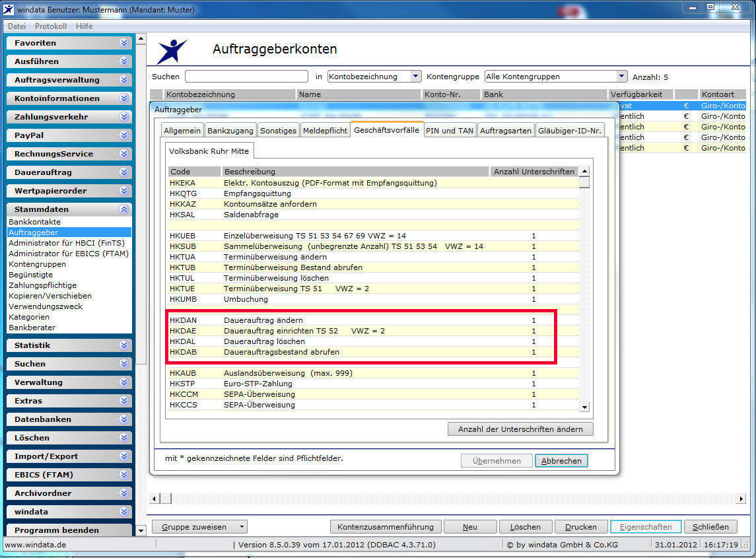Open the PIN und TAN tab

point(450,131)
